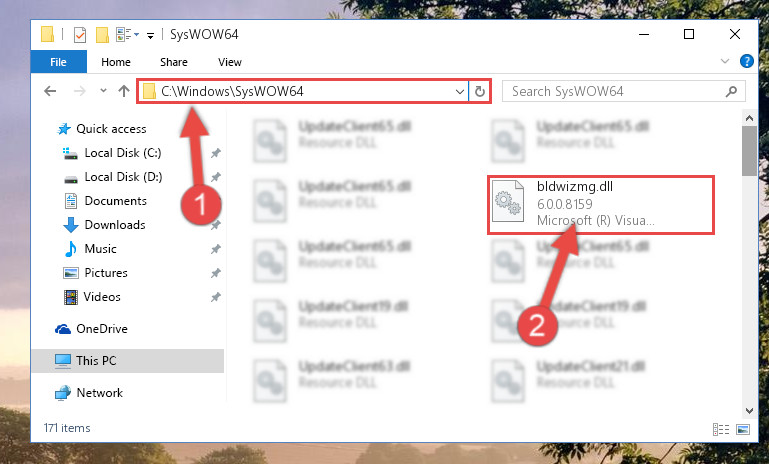The image size is (769, 464).
Task: Refresh the SysWOW64 folder view
Action: pos(480,91)
